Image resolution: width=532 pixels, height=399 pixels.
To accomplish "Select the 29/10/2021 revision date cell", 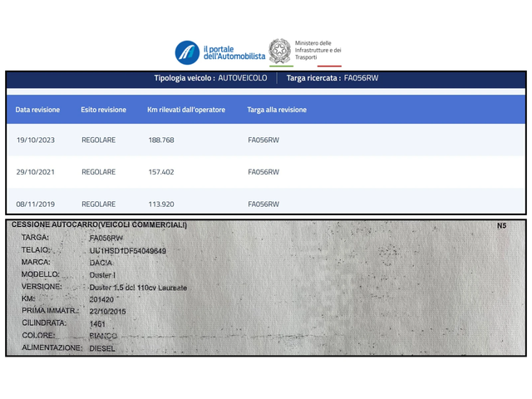I will pyautogui.click(x=37, y=172).
